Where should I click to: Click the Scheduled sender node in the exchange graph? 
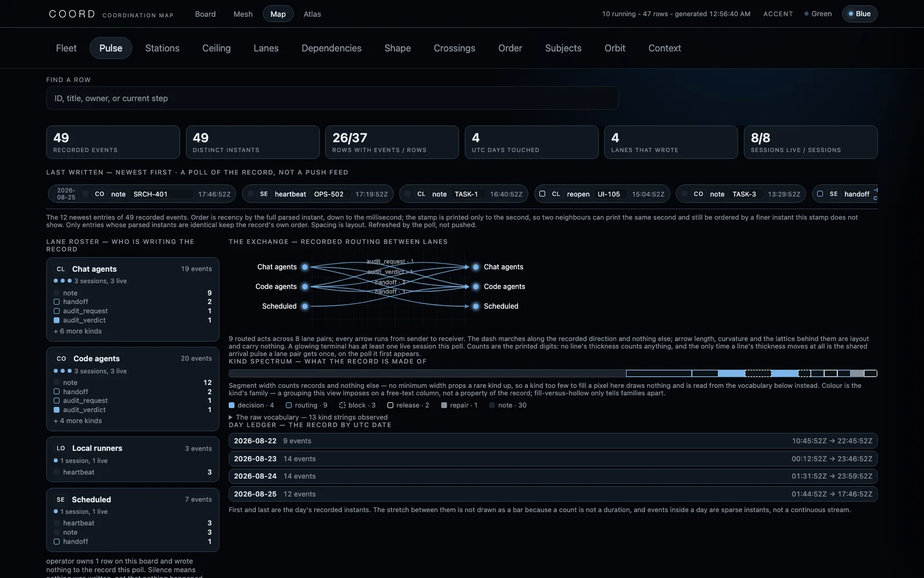pos(305,306)
